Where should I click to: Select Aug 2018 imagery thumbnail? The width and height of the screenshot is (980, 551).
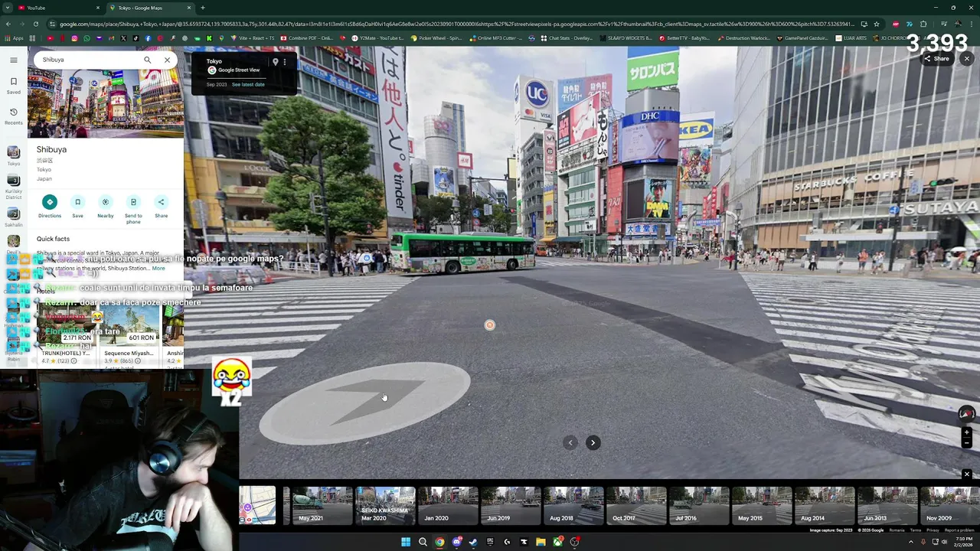click(573, 505)
